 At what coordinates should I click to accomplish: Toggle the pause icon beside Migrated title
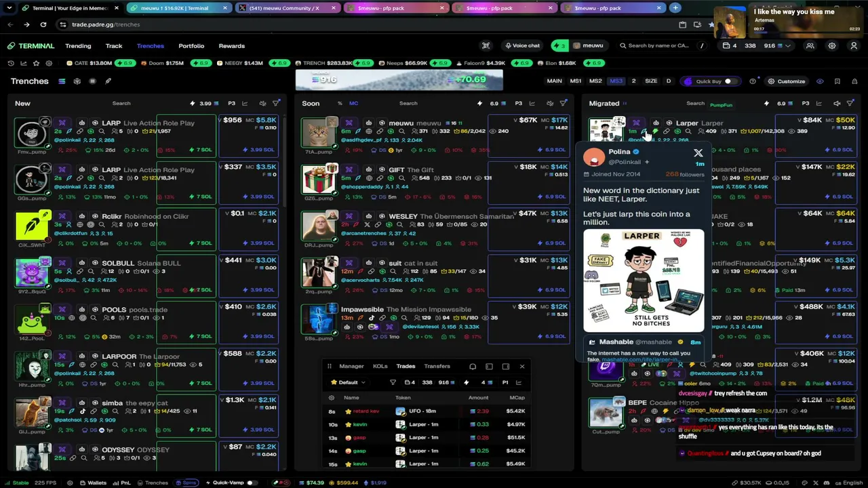pos(624,104)
